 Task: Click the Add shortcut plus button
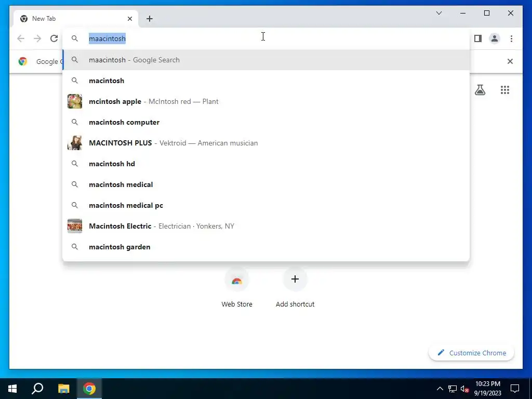(295, 279)
